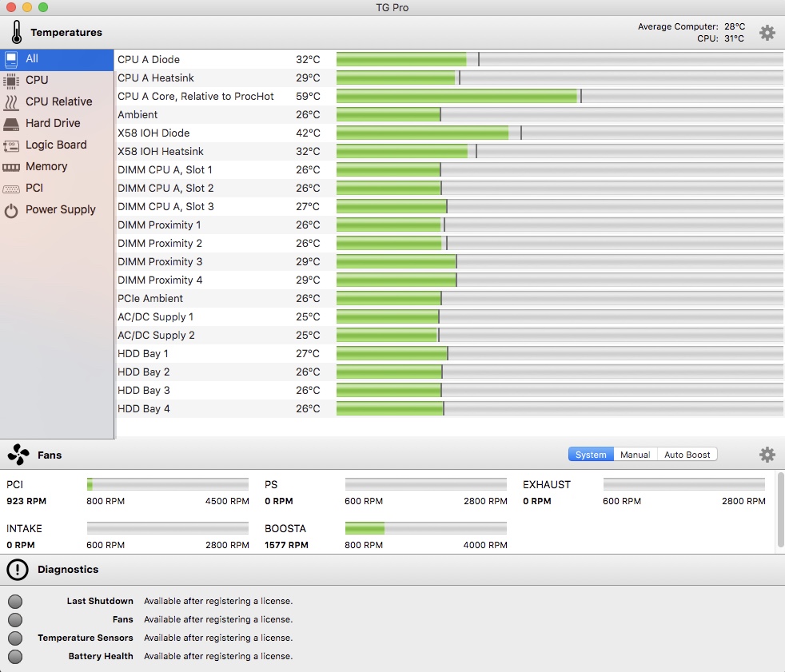Image resolution: width=785 pixels, height=672 pixels.
Task: Click the Fans diagnostic status indicator
Action: 15,619
